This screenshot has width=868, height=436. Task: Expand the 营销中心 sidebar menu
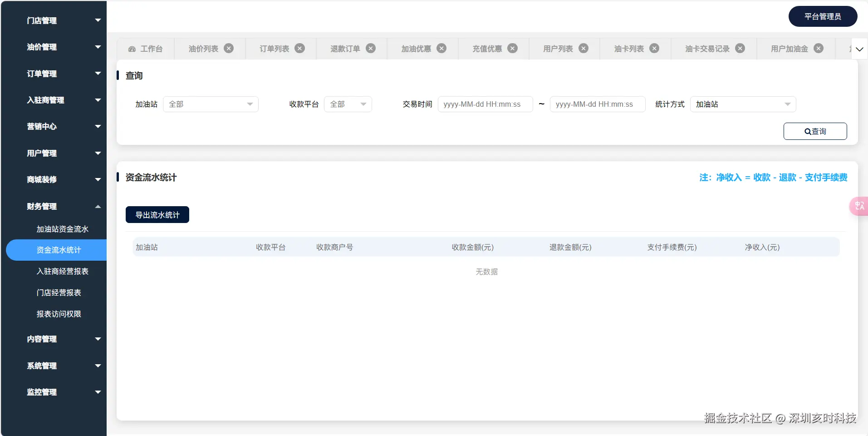tap(54, 126)
